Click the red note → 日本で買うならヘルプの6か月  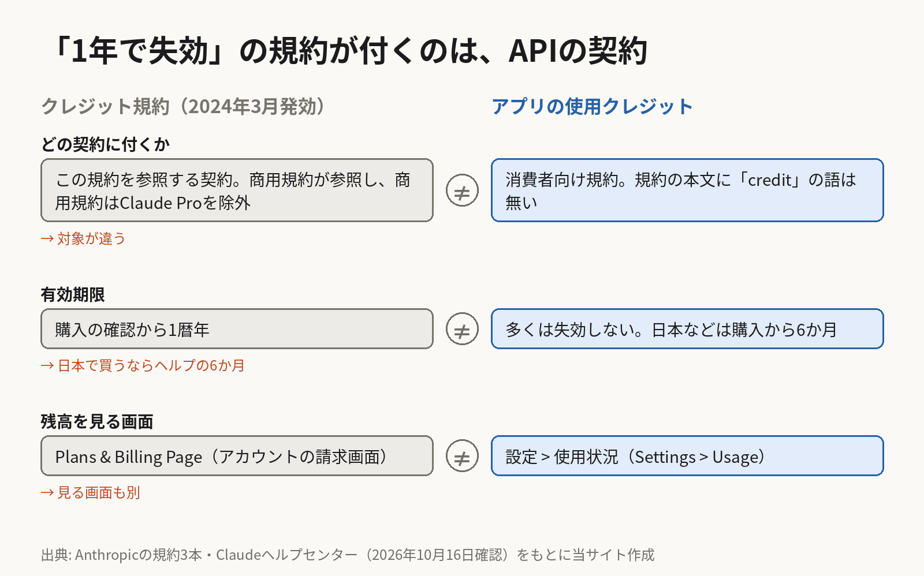(x=143, y=365)
